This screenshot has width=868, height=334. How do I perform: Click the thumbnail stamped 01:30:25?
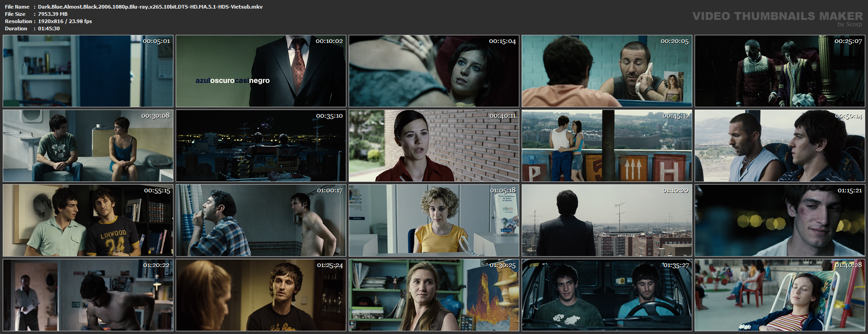tap(434, 295)
